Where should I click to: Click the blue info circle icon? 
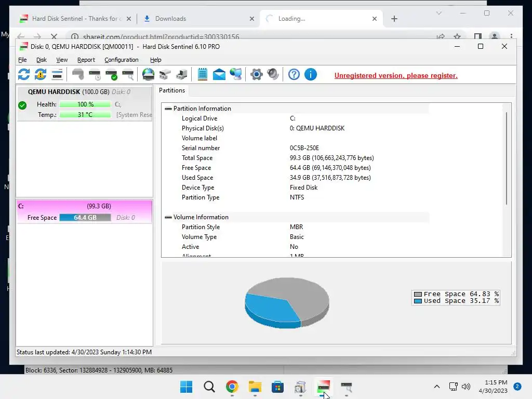click(311, 74)
